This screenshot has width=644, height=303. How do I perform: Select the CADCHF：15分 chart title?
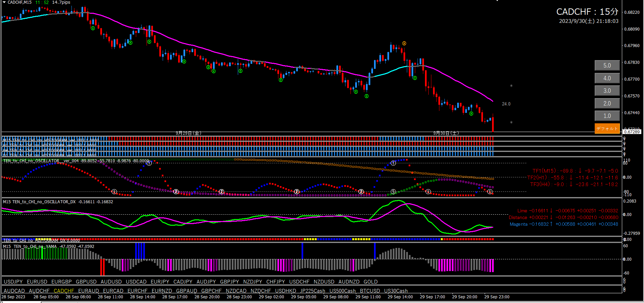click(x=587, y=12)
